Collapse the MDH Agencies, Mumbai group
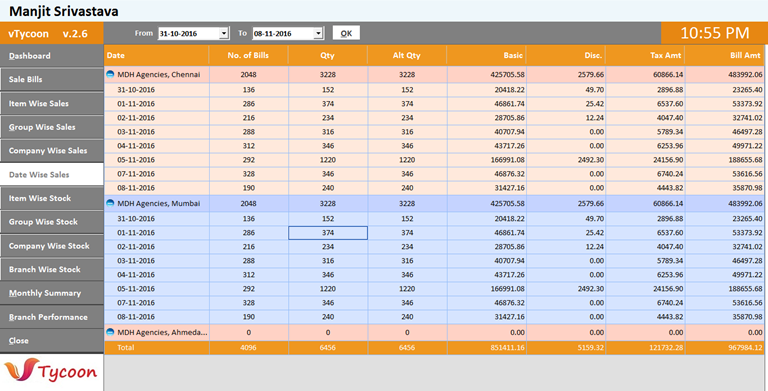The image size is (768, 391). tap(111, 203)
